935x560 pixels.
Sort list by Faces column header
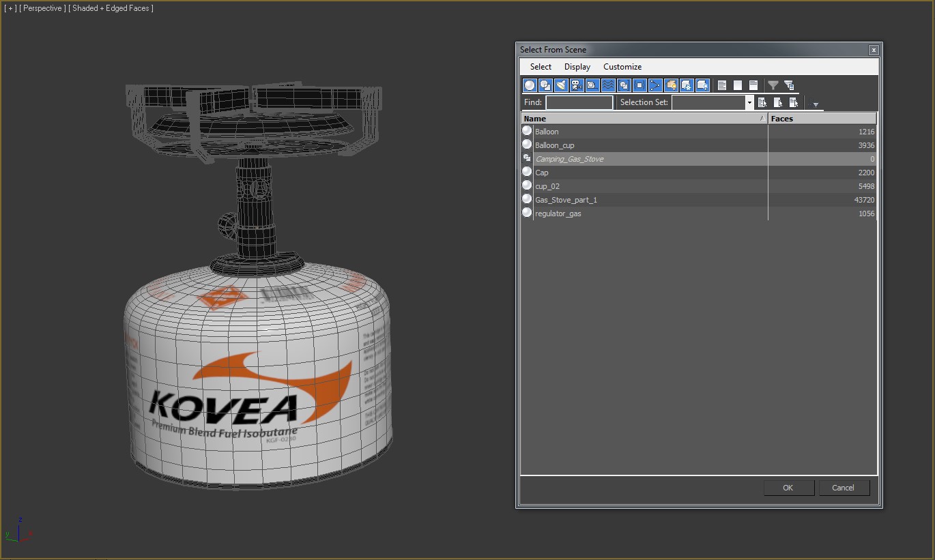822,119
